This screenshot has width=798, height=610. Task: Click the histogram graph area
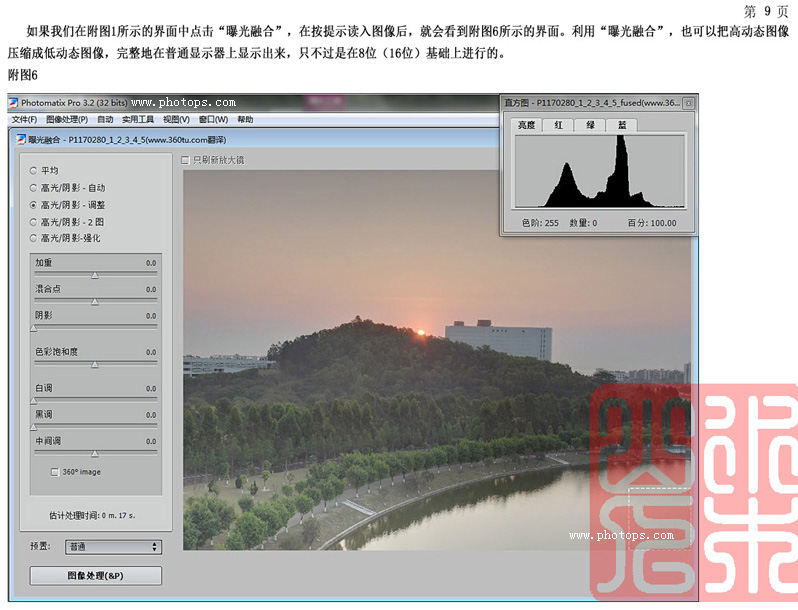click(600, 171)
